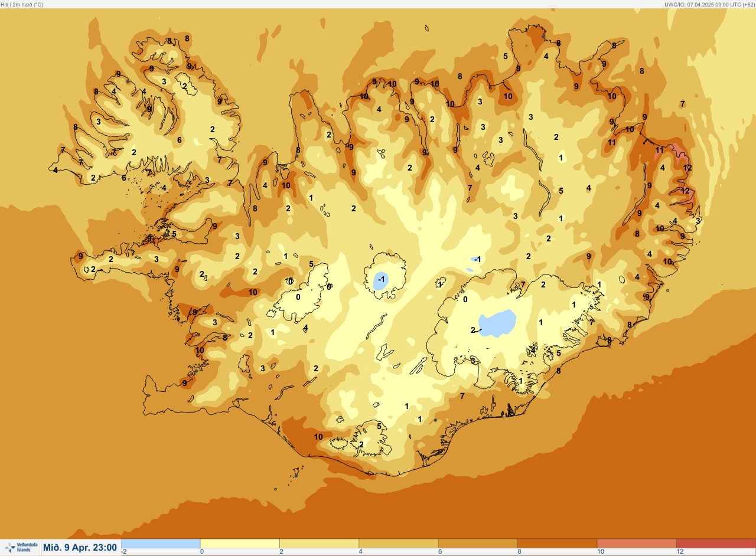This screenshot has width=756, height=556.
Task: Click the offshore '7' label northeast of Iceland
Action: tap(682, 104)
